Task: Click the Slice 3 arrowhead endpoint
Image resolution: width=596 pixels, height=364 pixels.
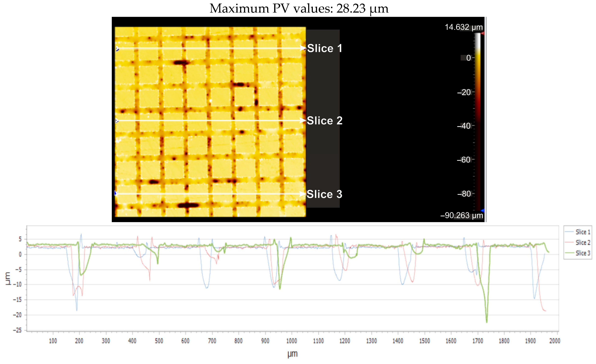Action: pos(303,194)
